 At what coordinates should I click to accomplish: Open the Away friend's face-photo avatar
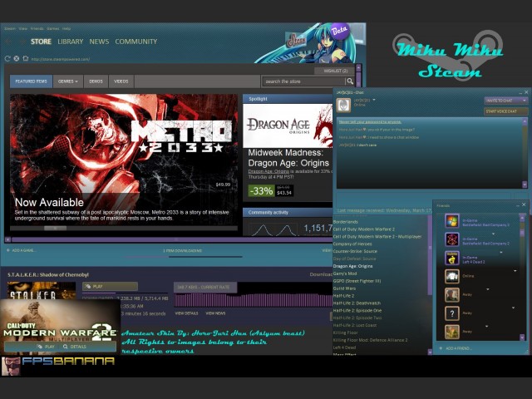(x=452, y=295)
